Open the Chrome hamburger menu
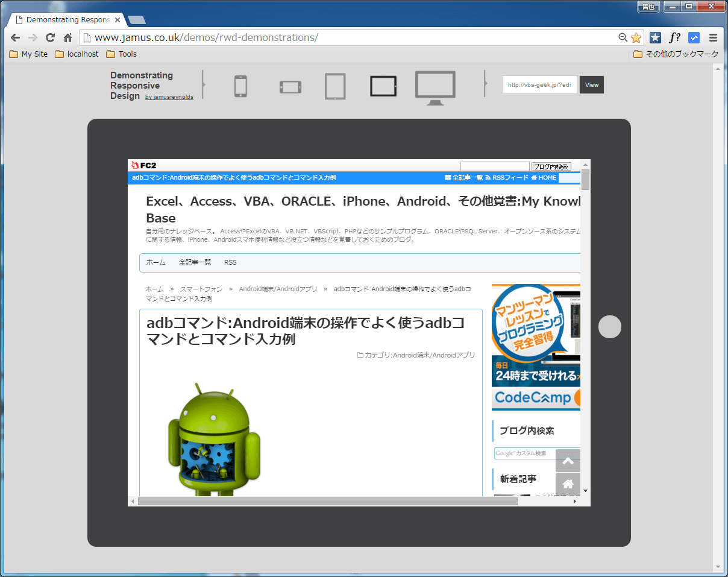728x577 pixels. click(713, 37)
